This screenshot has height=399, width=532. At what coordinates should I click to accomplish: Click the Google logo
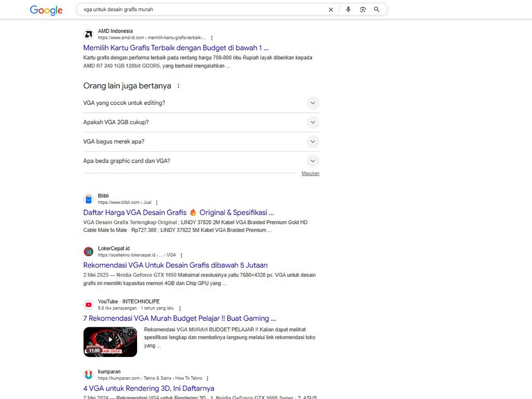click(46, 10)
